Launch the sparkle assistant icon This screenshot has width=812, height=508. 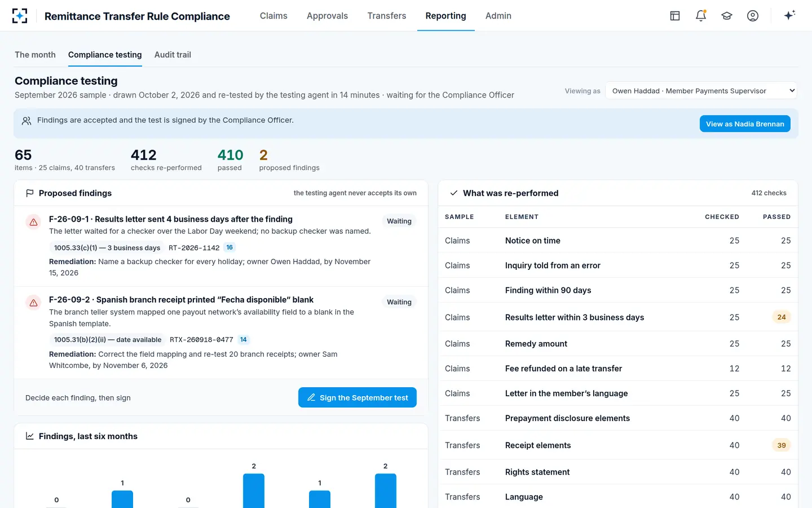(x=789, y=15)
